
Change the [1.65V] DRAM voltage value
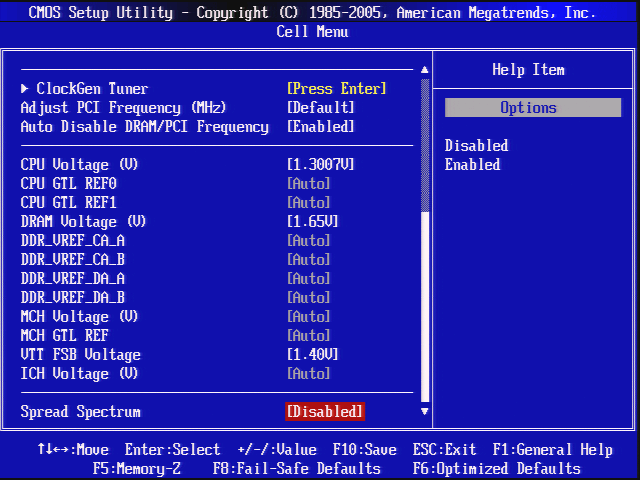click(313, 222)
